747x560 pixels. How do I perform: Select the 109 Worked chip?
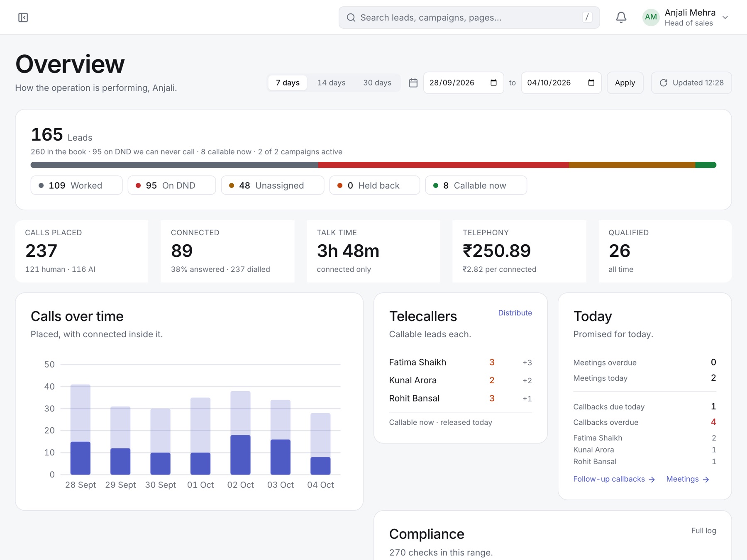(76, 185)
